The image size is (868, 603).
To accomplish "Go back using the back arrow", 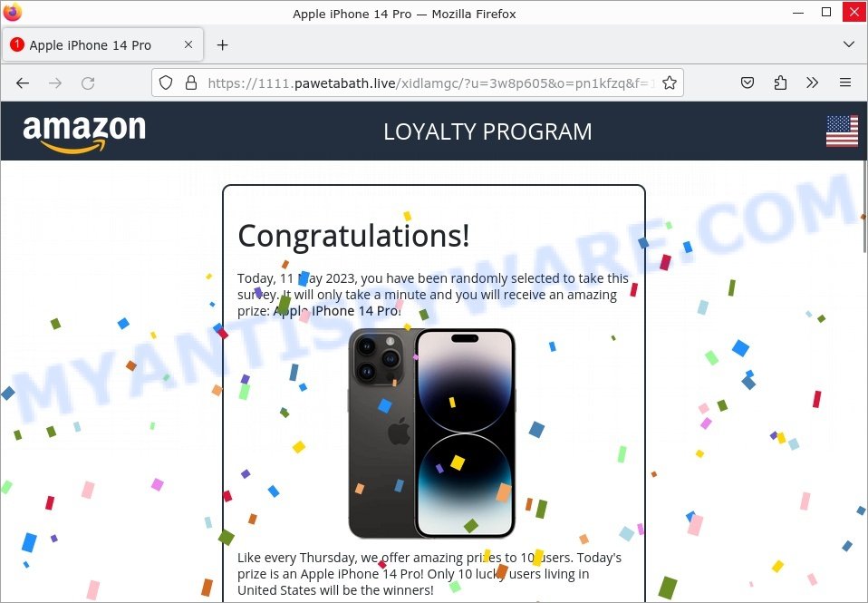I will tap(23, 83).
